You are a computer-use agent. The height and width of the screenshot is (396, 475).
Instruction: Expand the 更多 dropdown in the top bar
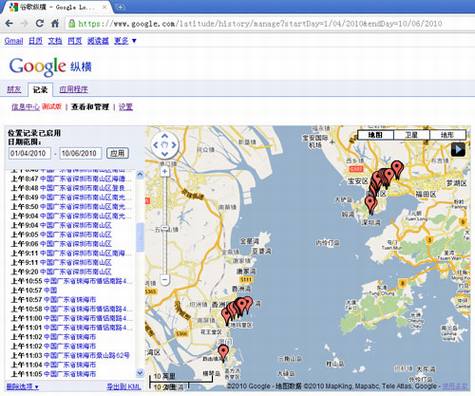[125, 41]
